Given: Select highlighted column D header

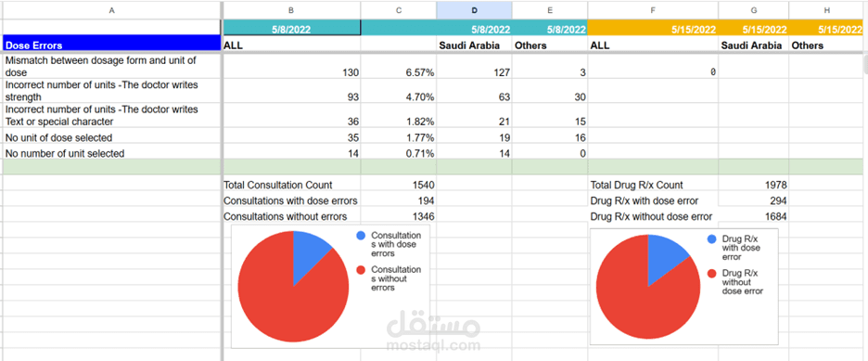Looking at the screenshot, I should [474, 9].
